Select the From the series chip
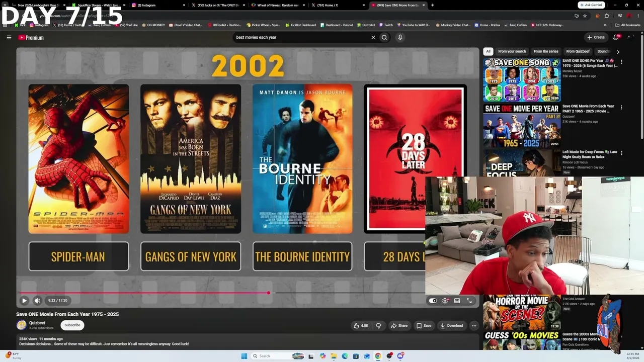 click(x=546, y=51)
